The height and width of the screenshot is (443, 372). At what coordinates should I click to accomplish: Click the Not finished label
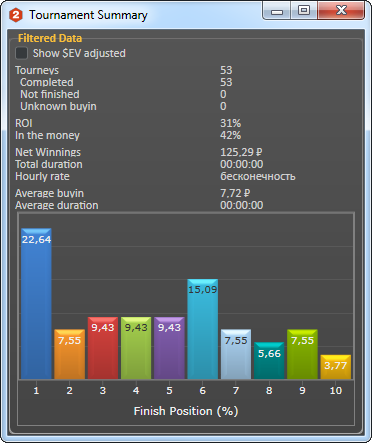(x=50, y=94)
